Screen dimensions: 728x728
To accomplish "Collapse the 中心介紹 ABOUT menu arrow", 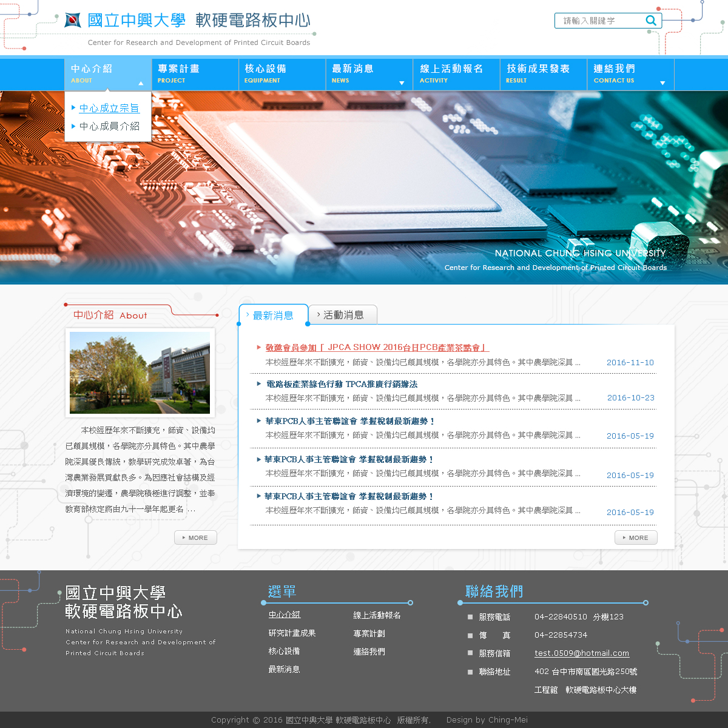I will point(141,83).
